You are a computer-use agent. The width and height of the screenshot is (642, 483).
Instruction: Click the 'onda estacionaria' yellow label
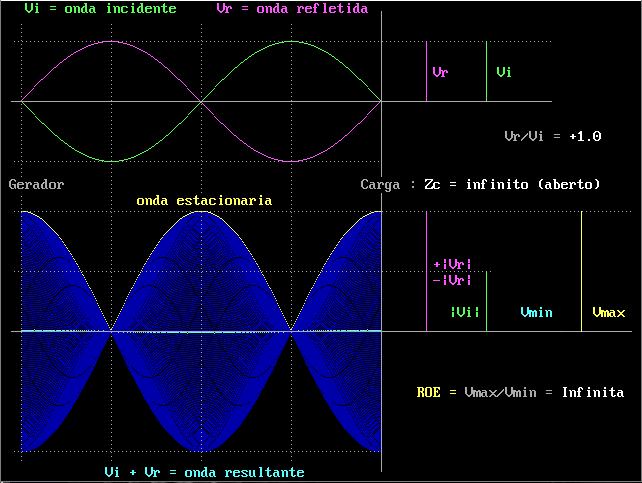point(204,201)
